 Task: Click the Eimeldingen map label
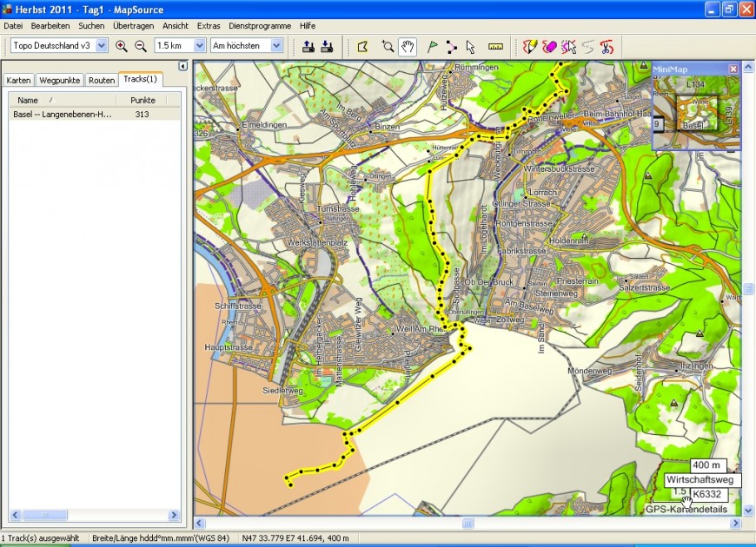(x=264, y=125)
